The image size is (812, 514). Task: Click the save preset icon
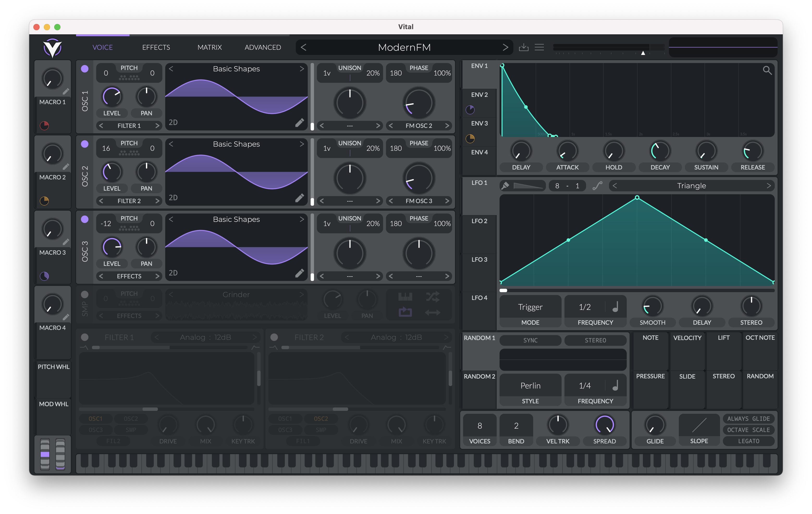[x=523, y=47]
